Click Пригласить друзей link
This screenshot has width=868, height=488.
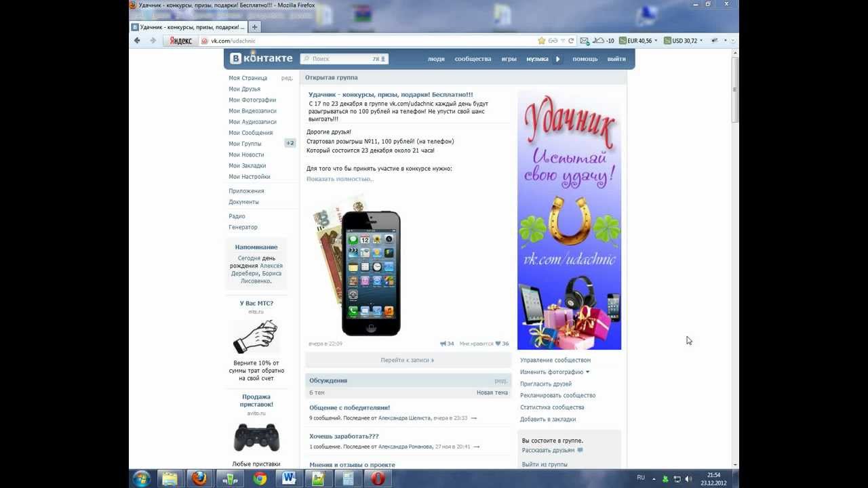pyautogui.click(x=546, y=384)
